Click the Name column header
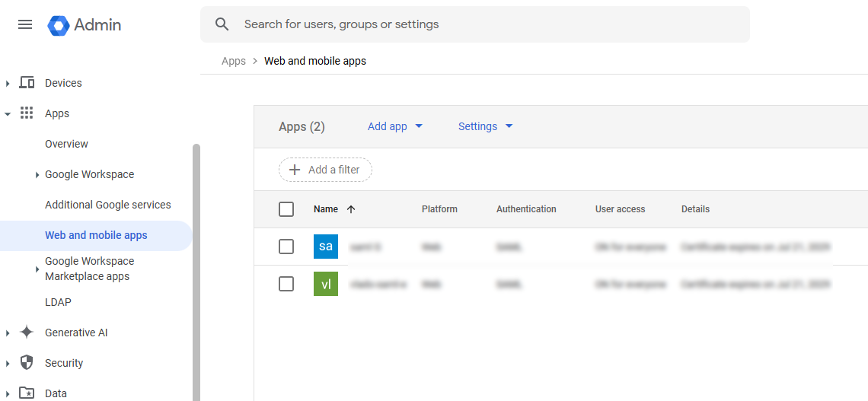The image size is (868, 401). (x=326, y=209)
